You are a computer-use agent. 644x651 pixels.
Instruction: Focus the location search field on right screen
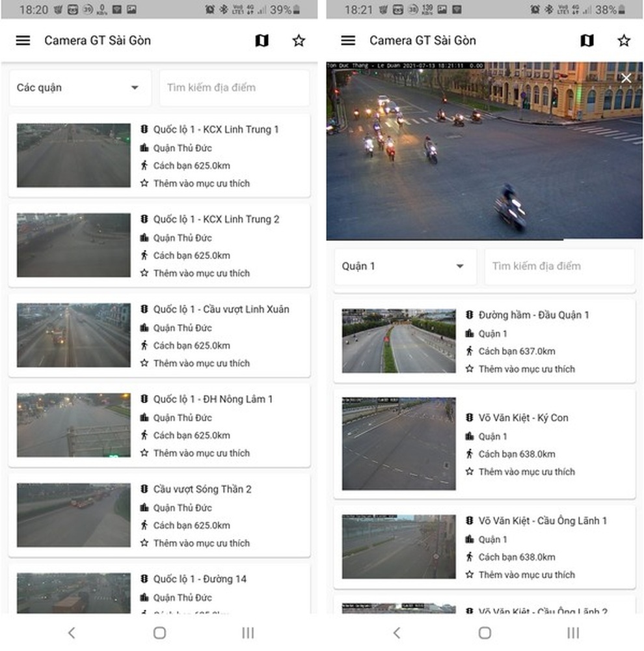click(x=559, y=266)
